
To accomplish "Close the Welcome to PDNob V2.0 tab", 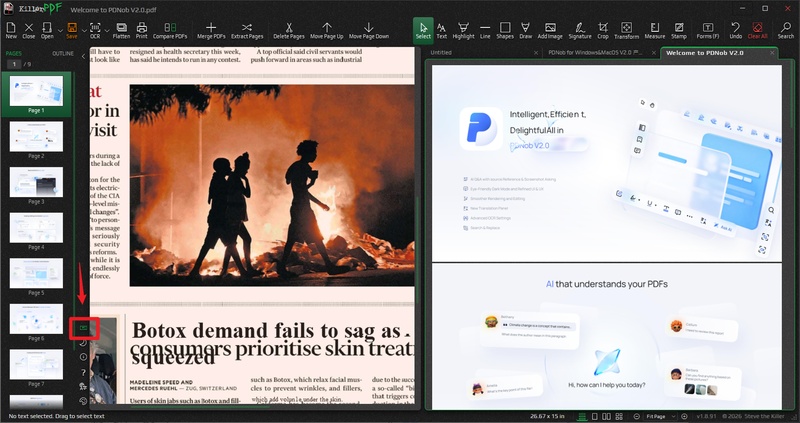I will [772, 53].
